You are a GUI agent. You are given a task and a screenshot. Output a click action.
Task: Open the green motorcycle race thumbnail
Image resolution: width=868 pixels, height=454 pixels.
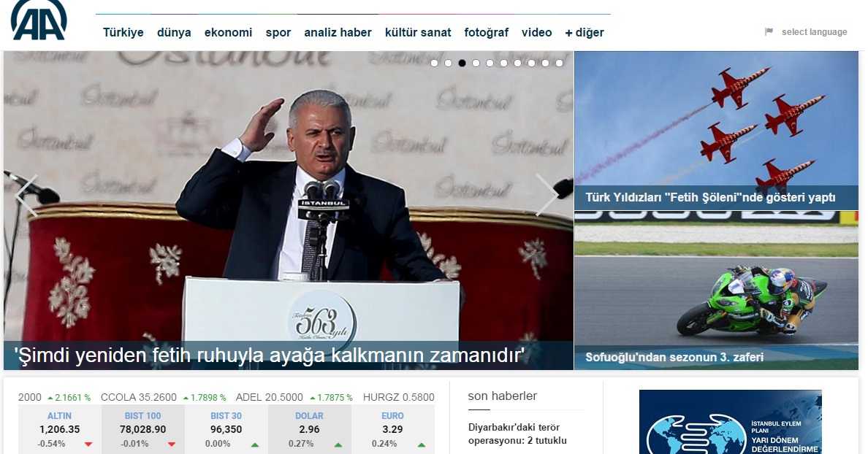coord(716,291)
